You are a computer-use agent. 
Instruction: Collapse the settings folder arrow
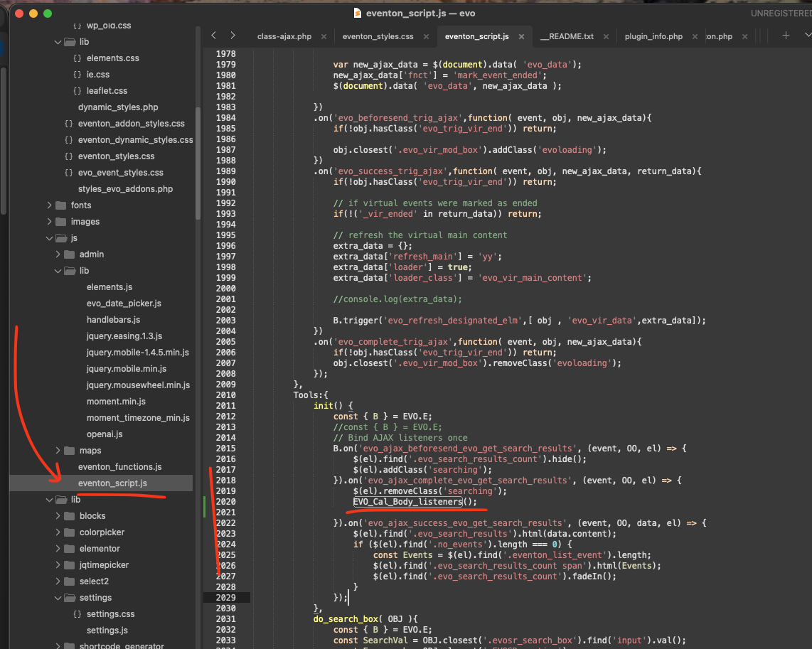[58, 598]
